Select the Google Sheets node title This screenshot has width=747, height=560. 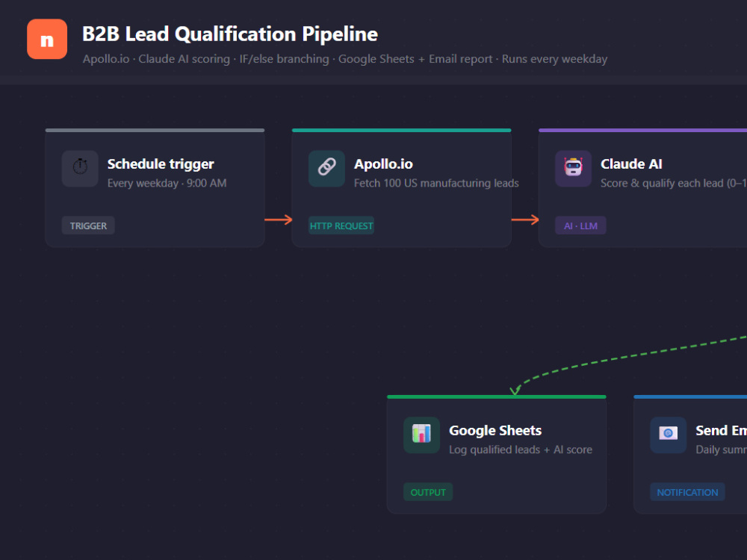coord(495,431)
